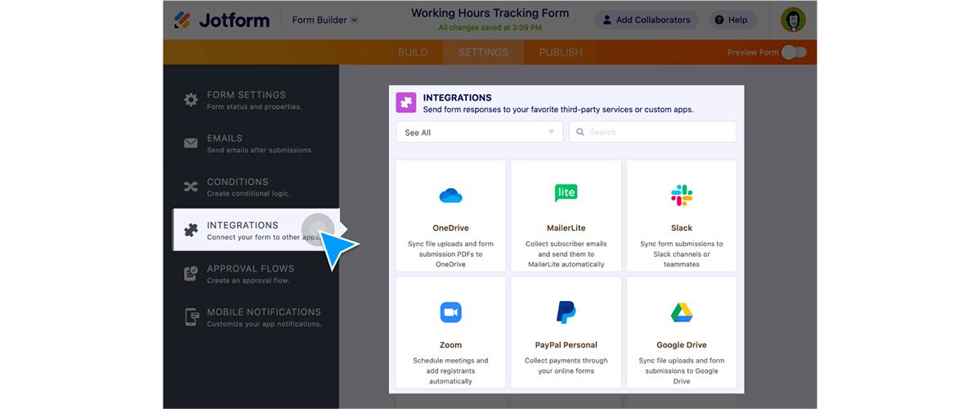This screenshot has height=409, width=980.
Task: Click the Integrations puzzle icon in sidebar
Action: 190,230
